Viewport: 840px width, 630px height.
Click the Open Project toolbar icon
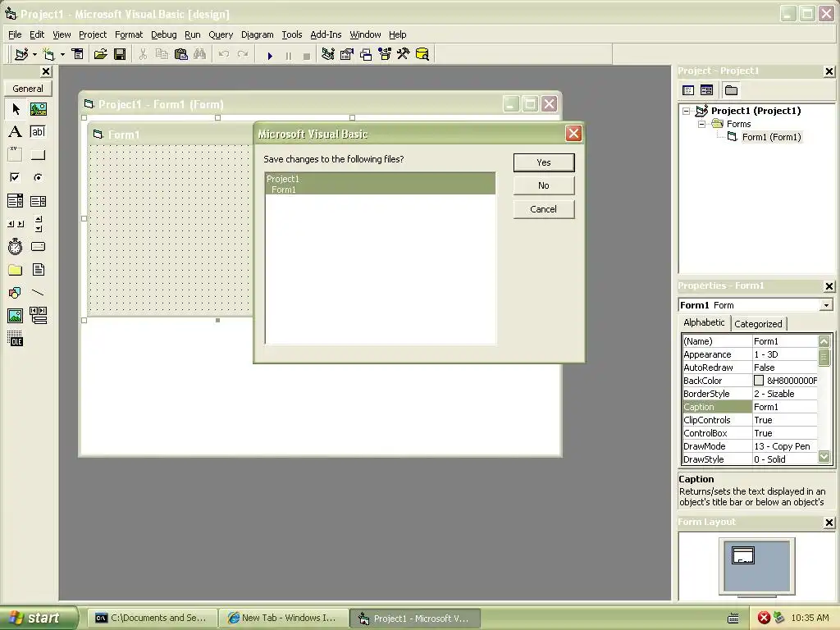[x=100, y=54]
